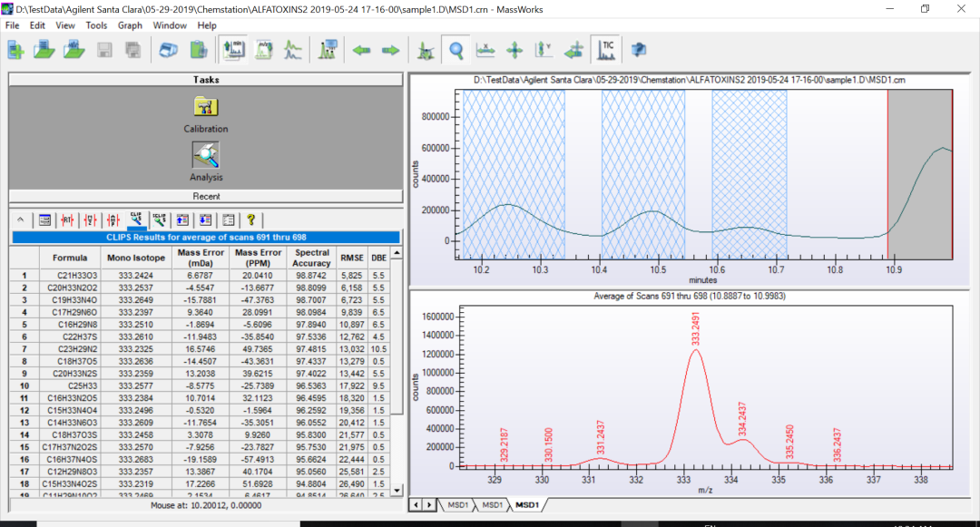Screen dimensions: 980x527
Task: Toggle the CLIPS search button in results toolbar
Action: (x=136, y=220)
